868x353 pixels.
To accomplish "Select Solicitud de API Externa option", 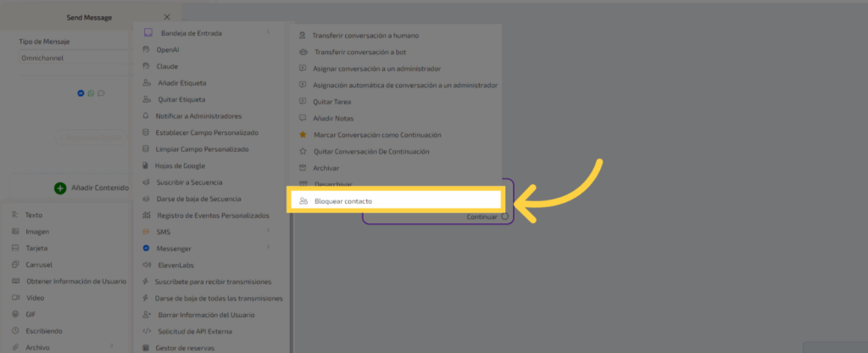I will pyautogui.click(x=194, y=331).
